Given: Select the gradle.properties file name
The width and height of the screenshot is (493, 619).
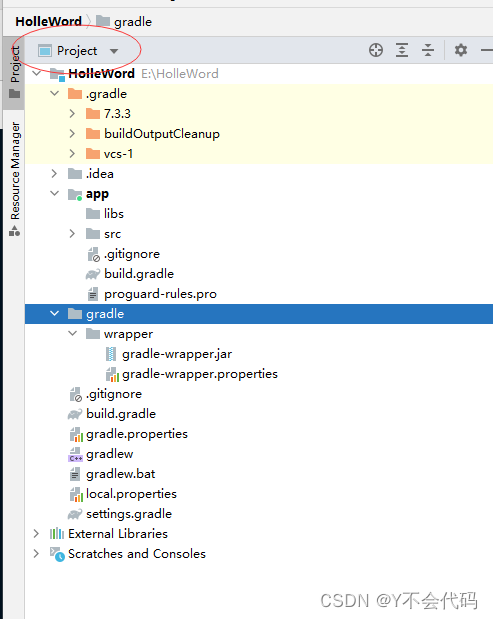Looking at the screenshot, I should pyautogui.click(x=137, y=434).
